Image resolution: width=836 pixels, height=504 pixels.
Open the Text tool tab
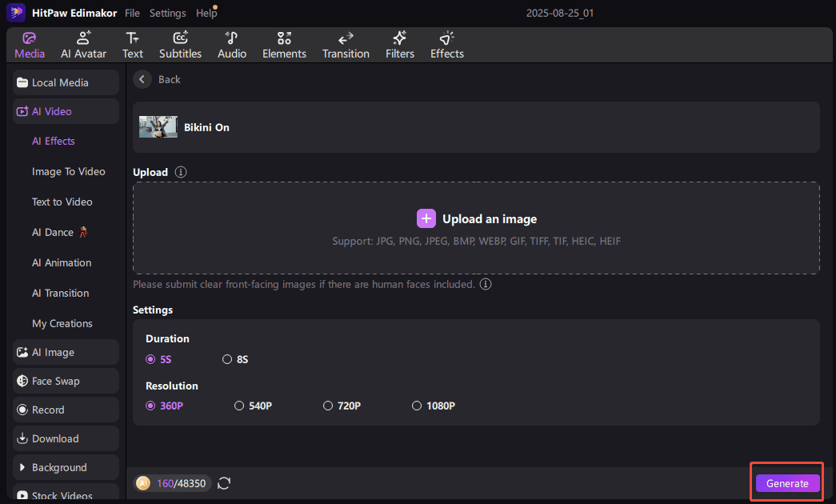point(132,46)
